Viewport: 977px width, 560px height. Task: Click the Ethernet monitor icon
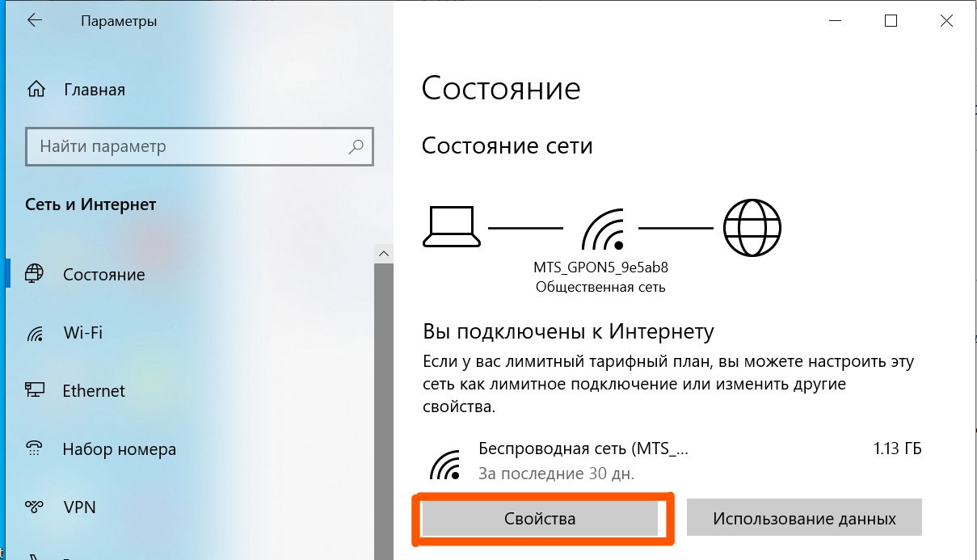coord(35,391)
